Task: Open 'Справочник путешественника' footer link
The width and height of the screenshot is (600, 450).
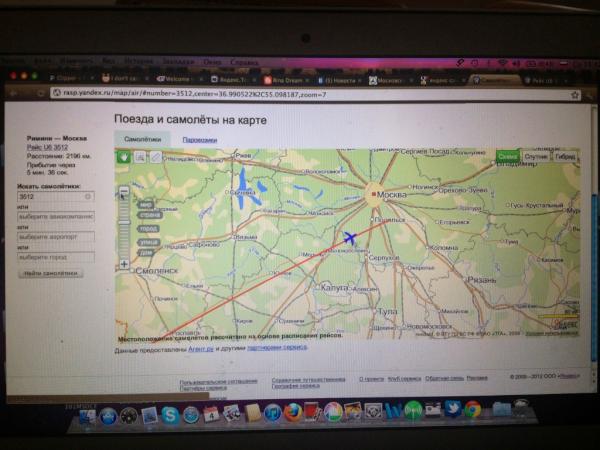Action: [x=308, y=380]
